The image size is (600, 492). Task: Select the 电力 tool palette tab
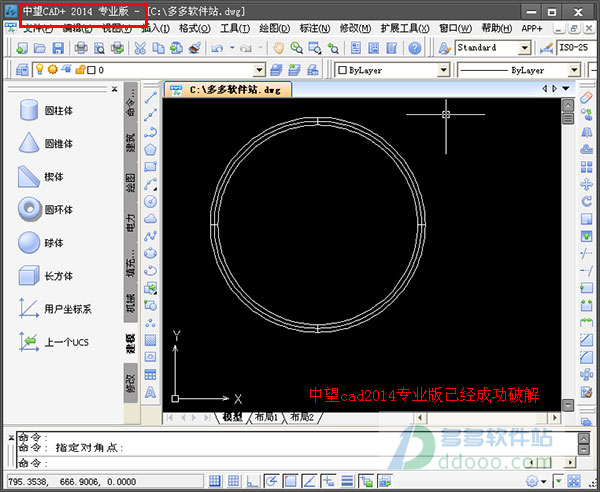tap(130, 223)
